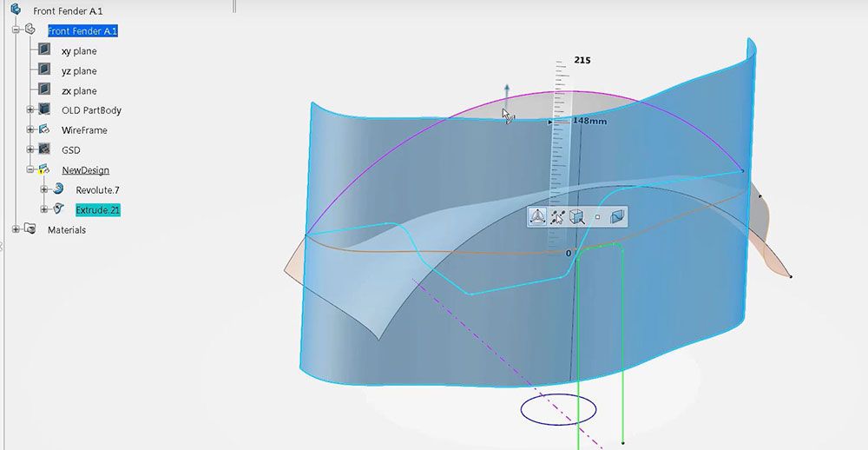Click the yz plane icon in the tree
The image size is (868, 450).
click(x=44, y=69)
